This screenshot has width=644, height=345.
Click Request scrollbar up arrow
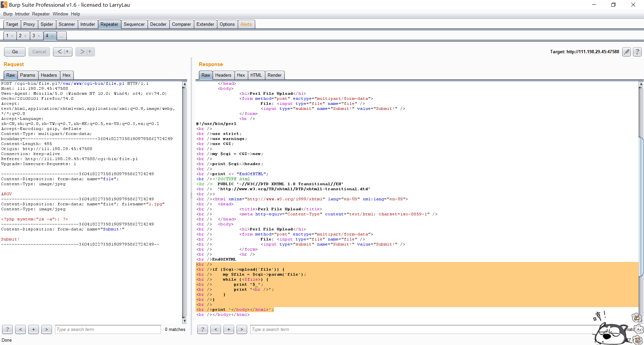pos(184,84)
